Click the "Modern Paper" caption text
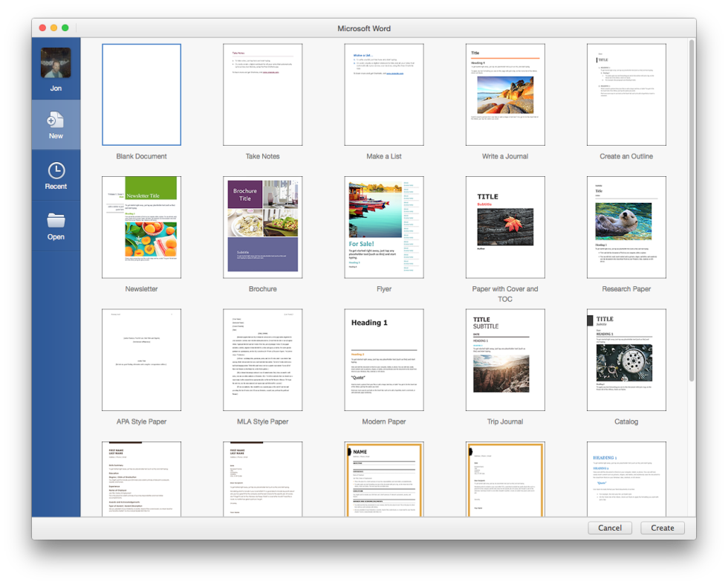 [x=384, y=422]
